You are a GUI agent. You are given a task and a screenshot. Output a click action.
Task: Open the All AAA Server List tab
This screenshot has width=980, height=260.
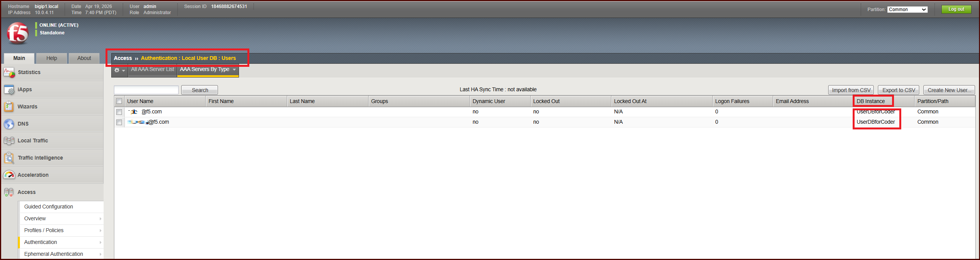pos(152,69)
